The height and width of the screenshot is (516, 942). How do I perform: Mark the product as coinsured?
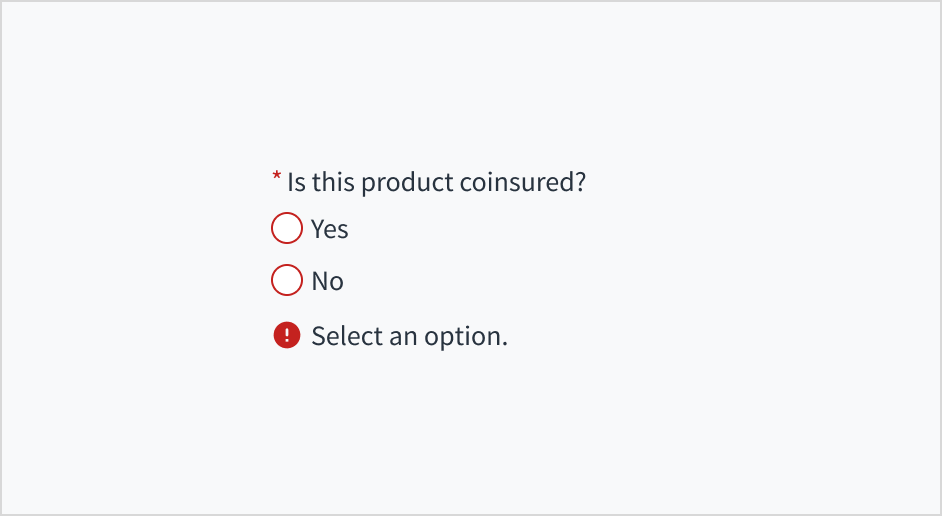point(287,229)
